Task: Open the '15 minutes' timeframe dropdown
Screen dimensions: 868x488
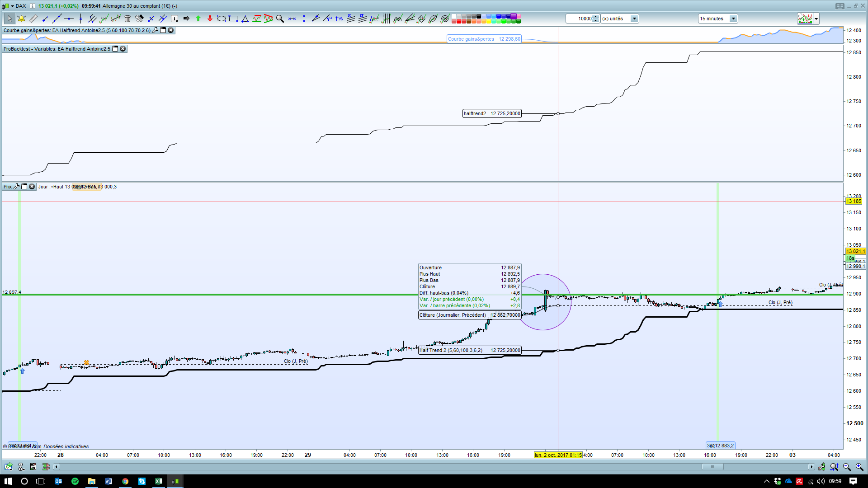Action: click(x=733, y=19)
